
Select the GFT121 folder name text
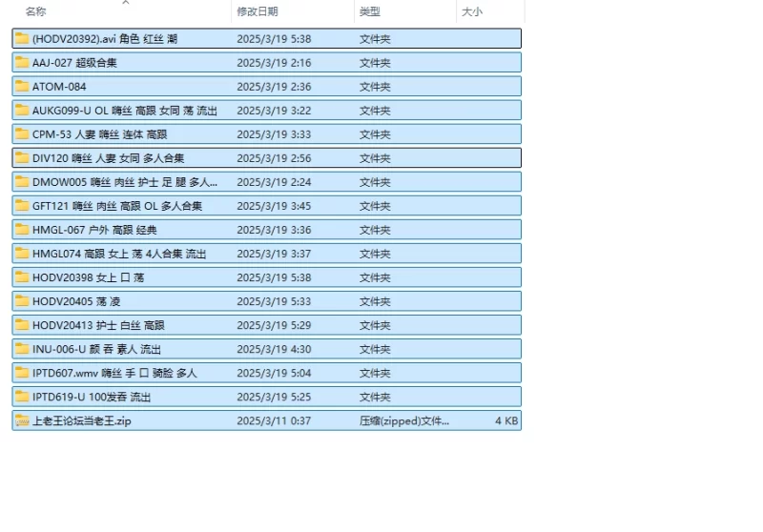click(x=117, y=206)
